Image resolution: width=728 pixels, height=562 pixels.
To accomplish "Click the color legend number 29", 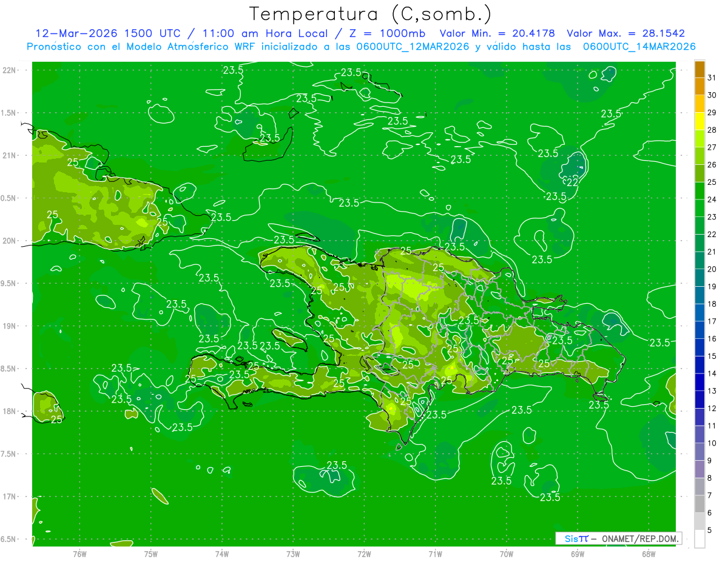I will [x=712, y=112].
